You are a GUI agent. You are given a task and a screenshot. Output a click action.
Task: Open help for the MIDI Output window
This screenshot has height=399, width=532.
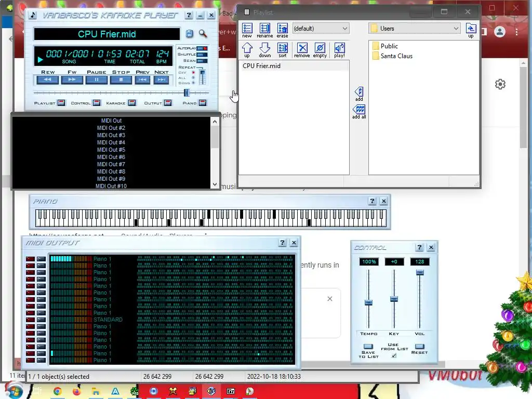[x=282, y=243]
